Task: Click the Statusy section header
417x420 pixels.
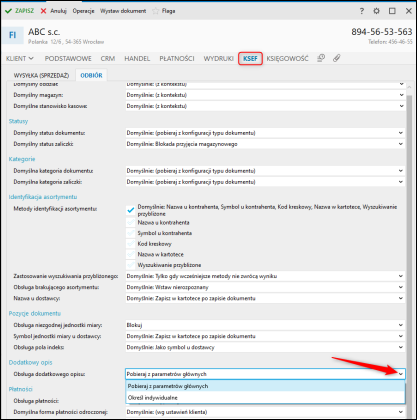Action: (18, 121)
